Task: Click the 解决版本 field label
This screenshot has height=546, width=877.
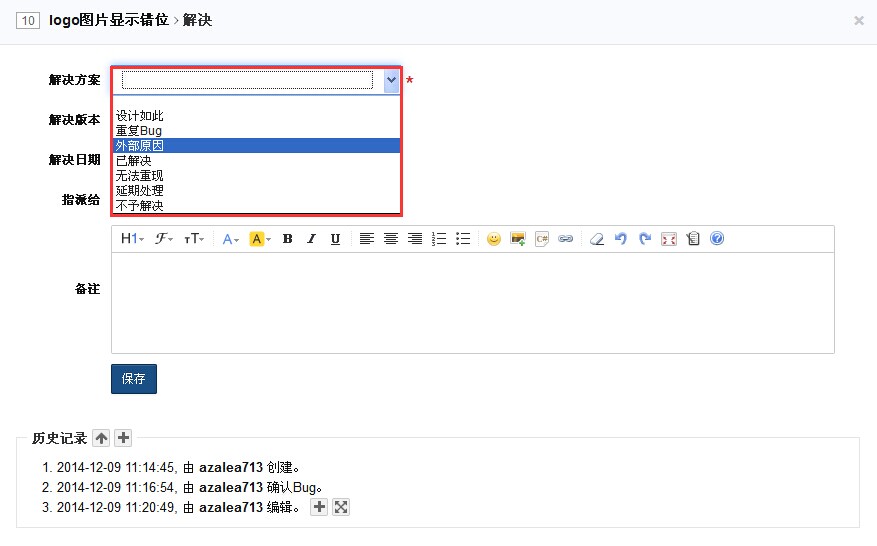Action: pos(74,120)
